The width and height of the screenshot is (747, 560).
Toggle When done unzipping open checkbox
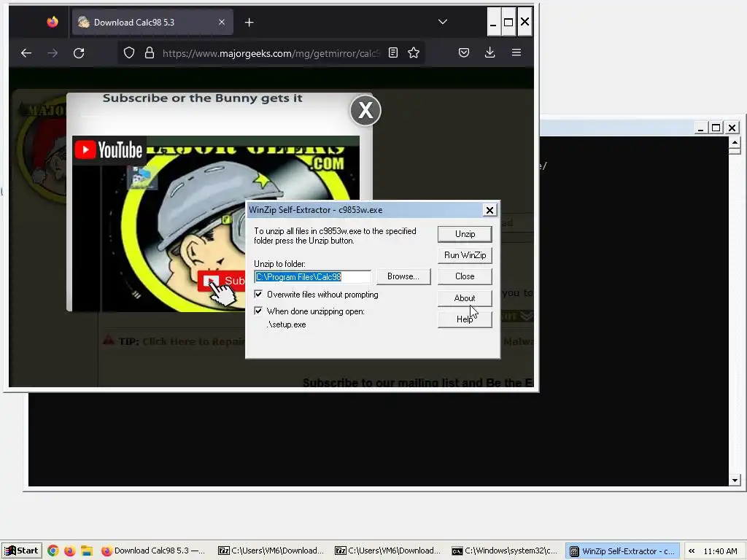(x=258, y=311)
